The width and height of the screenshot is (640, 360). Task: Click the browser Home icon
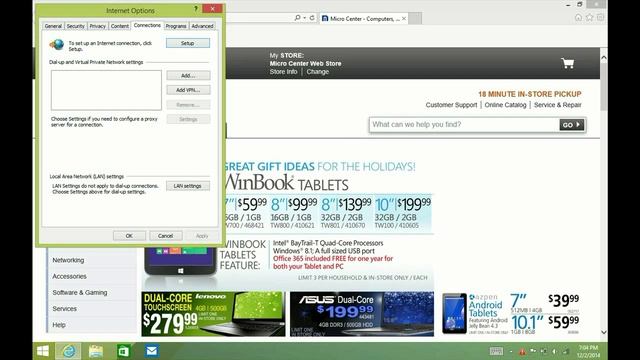[578, 18]
